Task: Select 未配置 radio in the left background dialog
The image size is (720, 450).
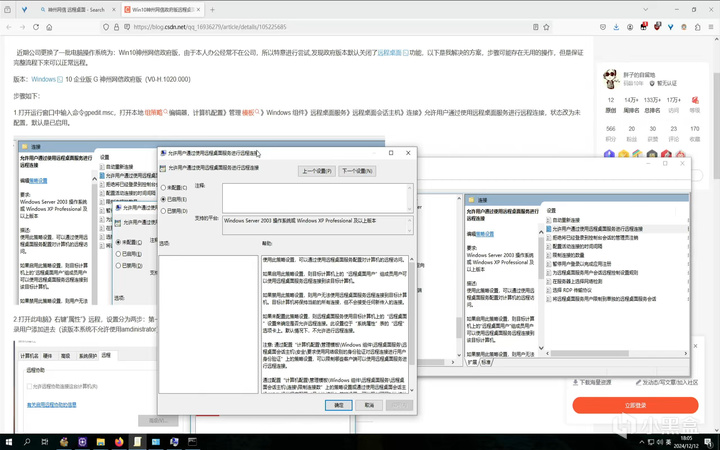Action: pos(118,242)
